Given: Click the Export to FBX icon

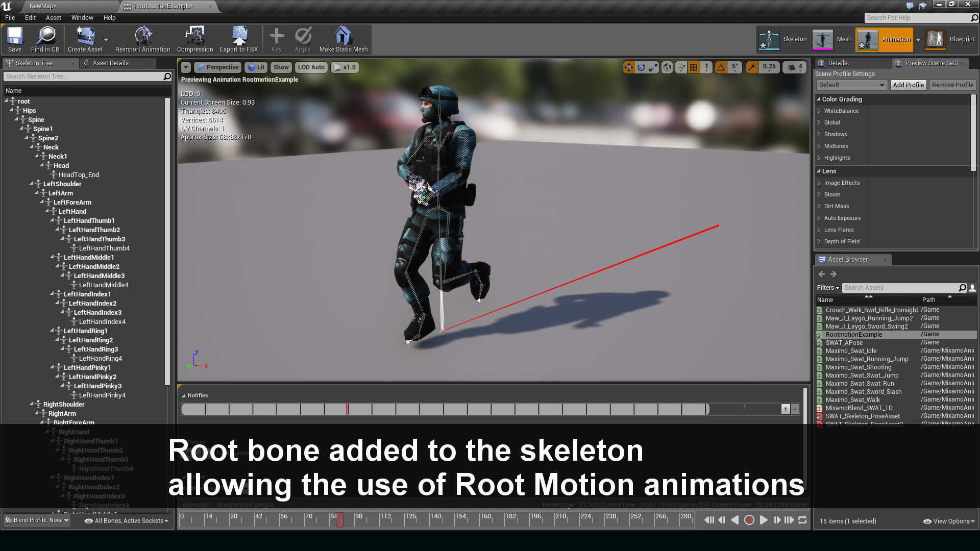Looking at the screenshot, I should (x=239, y=40).
